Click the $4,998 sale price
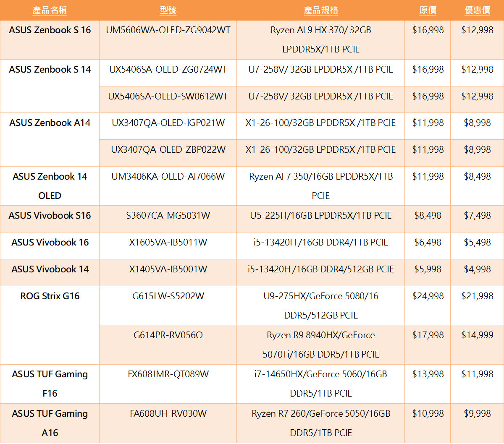This screenshot has height=444, width=504. click(x=477, y=269)
